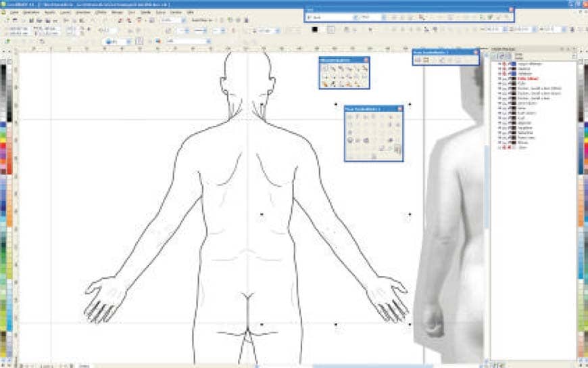This screenshot has height=368, width=588.
Task: Click the round globe-like icon in large floating toolbar
Action: coord(350,140)
